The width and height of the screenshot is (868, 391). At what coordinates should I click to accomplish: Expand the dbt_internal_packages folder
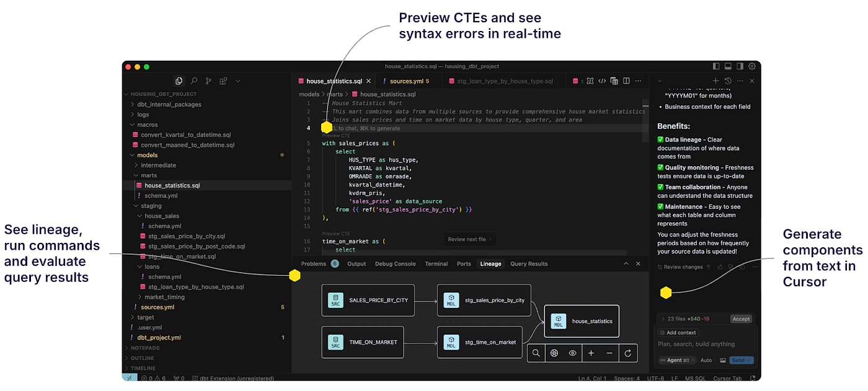169,104
